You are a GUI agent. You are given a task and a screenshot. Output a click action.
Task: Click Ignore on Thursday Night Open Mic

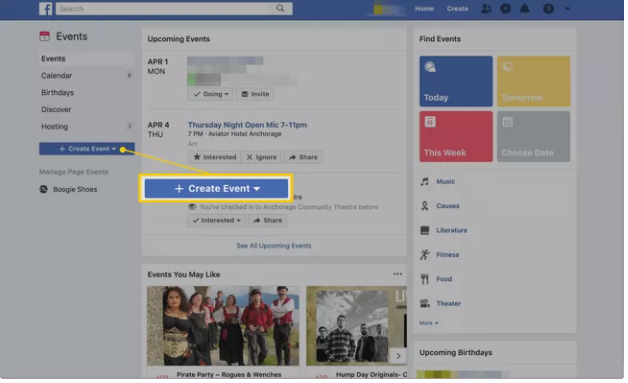point(262,157)
